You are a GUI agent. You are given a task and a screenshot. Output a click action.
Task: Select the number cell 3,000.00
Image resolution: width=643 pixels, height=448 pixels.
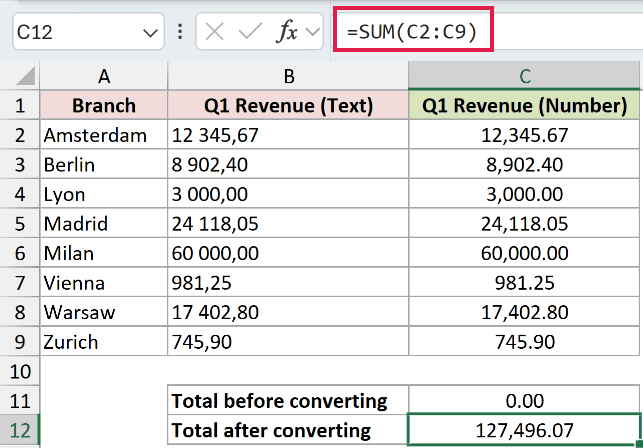point(524,194)
